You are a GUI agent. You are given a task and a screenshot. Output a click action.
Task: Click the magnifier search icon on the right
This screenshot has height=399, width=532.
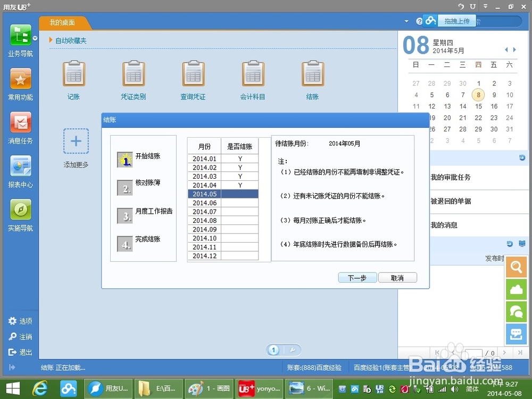[x=516, y=267]
